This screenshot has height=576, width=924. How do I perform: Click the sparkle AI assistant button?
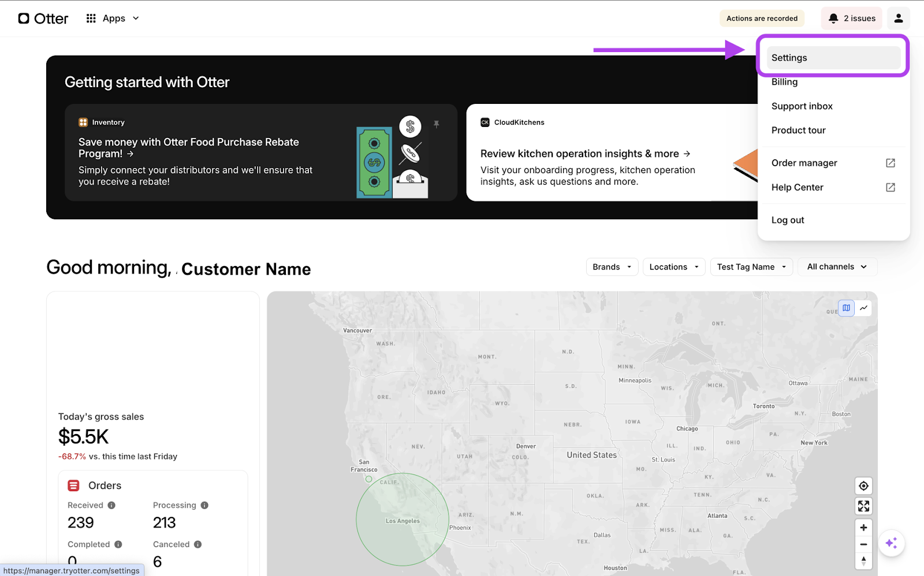pos(891,543)
